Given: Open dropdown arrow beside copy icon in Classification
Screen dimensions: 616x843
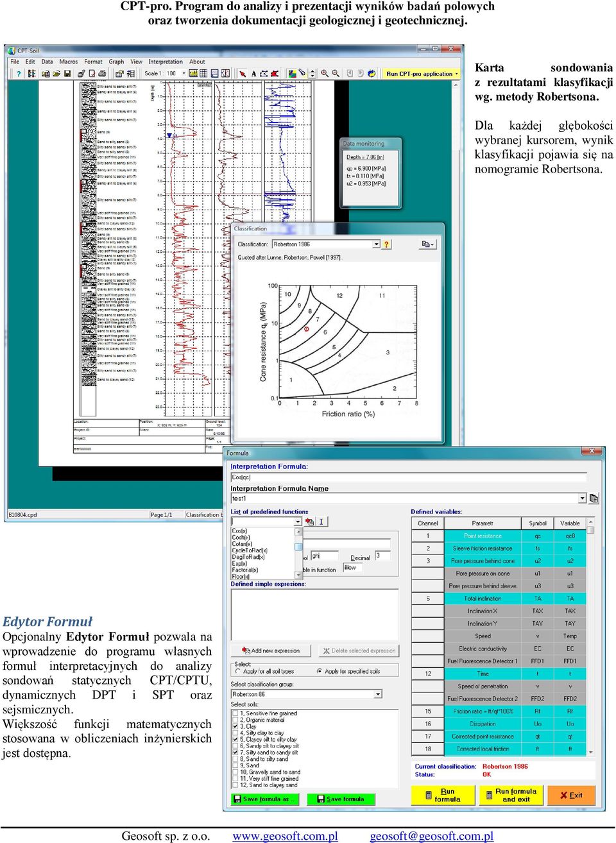Looking at the screenshot, I should tap(433, 244).
